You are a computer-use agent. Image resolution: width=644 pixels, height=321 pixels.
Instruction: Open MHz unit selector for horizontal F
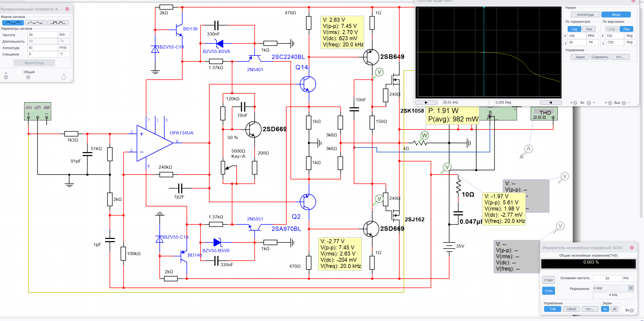click(x=592, y=36)
